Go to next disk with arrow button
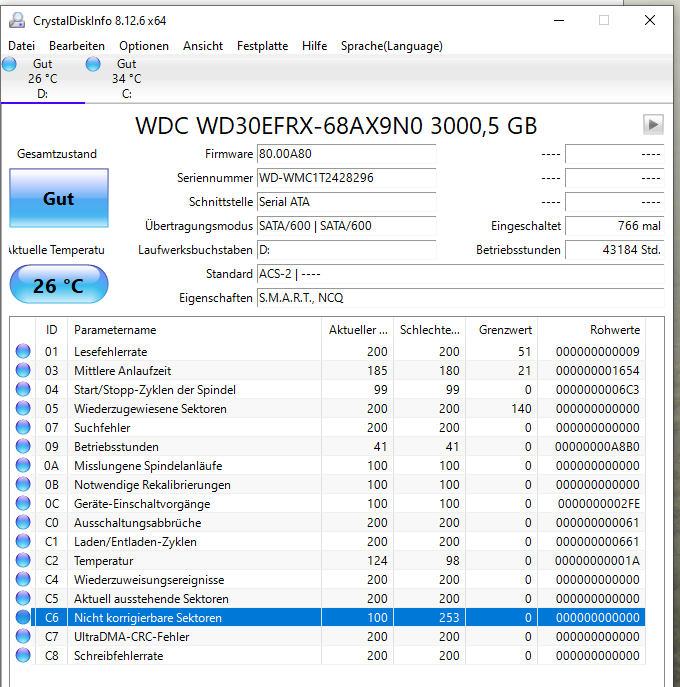Viewport: 680px width, 687px height. tap(653, 124)
